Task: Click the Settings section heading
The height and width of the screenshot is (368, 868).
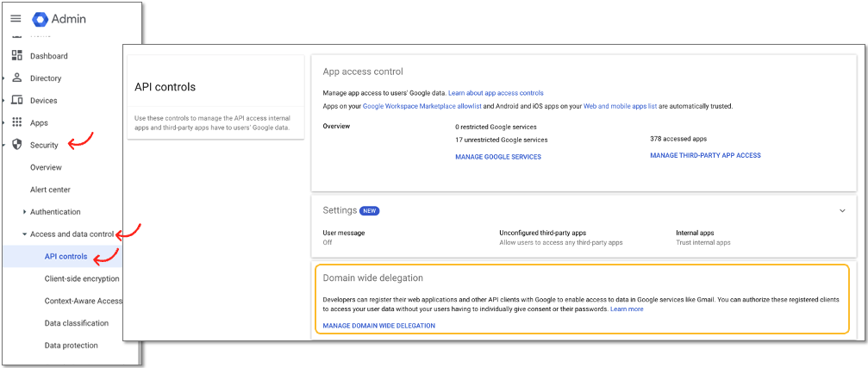Action: coord(340,210)
